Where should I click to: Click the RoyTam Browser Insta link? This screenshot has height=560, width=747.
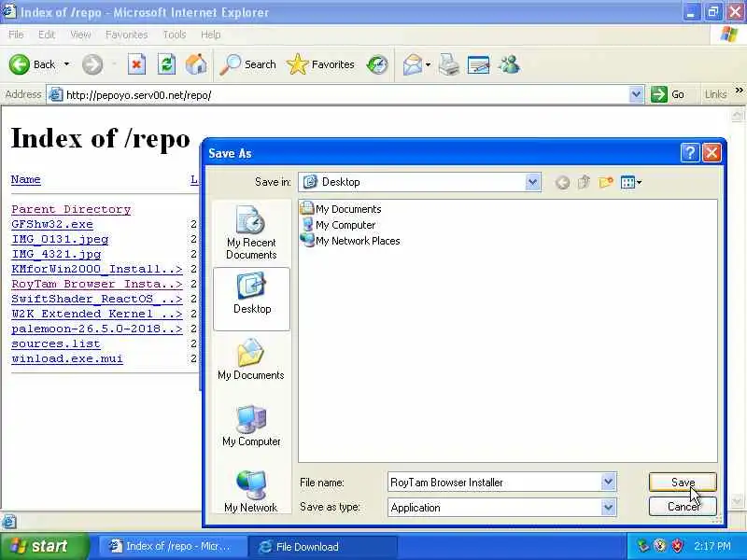click(x=97, y=284)
